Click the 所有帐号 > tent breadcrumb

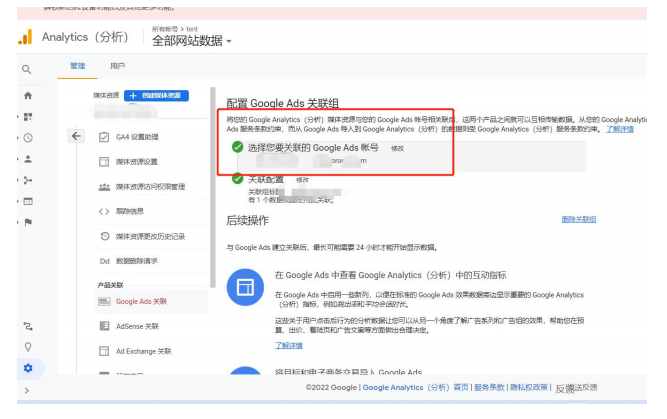coord(175,29)
